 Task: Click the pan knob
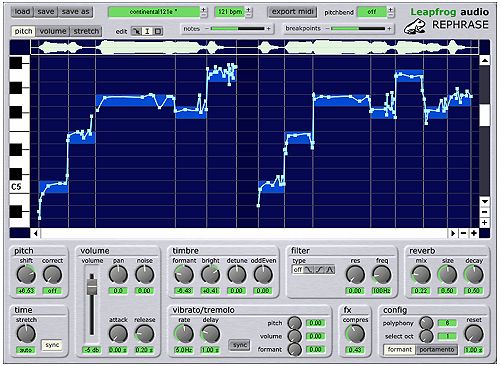coord(118,275)
